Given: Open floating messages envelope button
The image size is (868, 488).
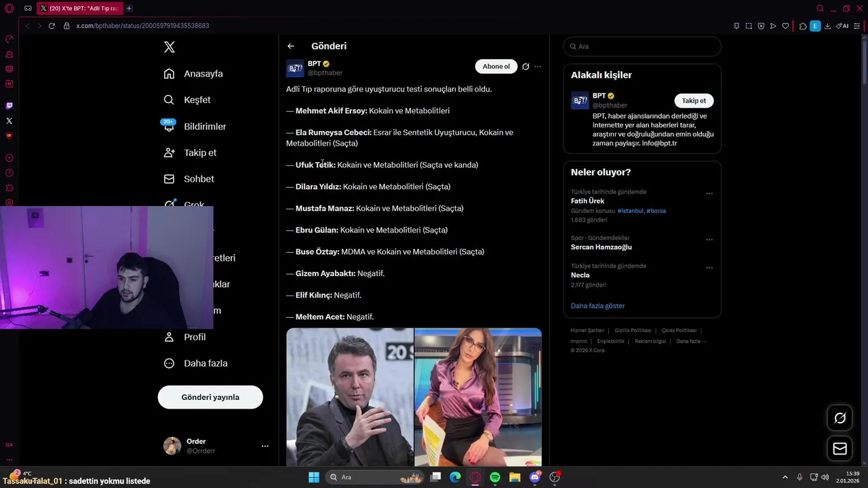Looking at the screenshot, I should [840, 449].
